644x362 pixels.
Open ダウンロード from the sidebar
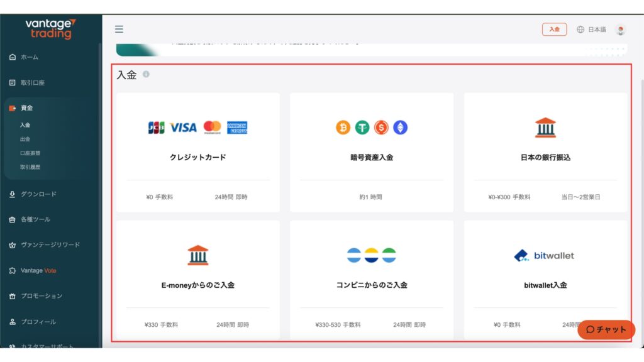click(38, 194)
